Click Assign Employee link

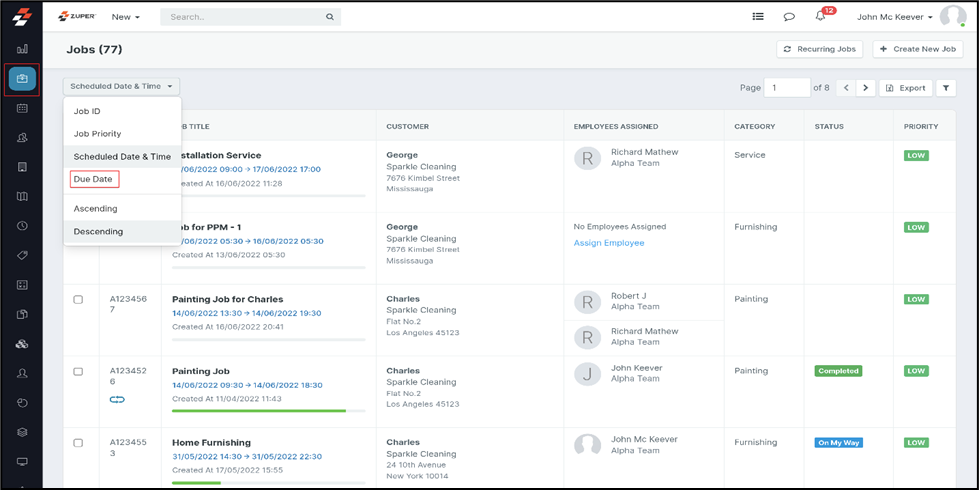pyautogui.click(x=609, y=243)
